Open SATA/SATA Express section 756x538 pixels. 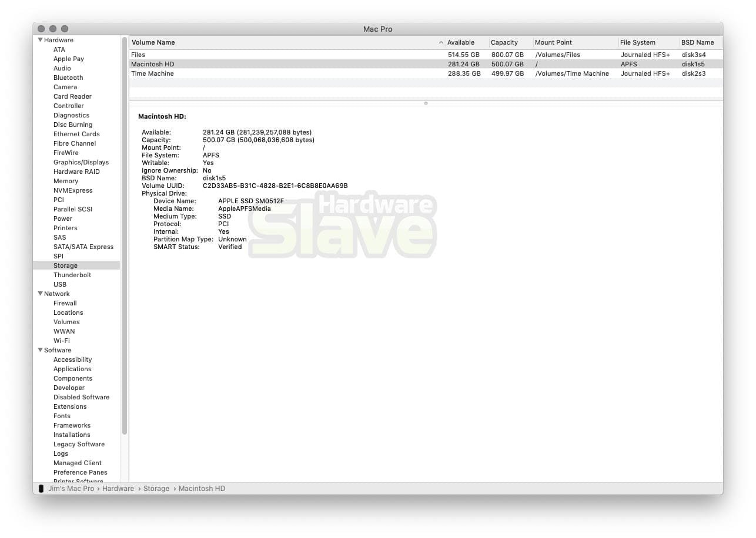[x=83, y=247]
